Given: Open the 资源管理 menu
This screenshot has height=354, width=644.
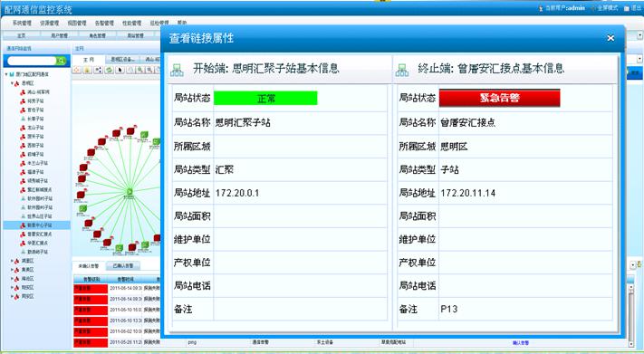Looking at the screenshot, I should 49,23.
